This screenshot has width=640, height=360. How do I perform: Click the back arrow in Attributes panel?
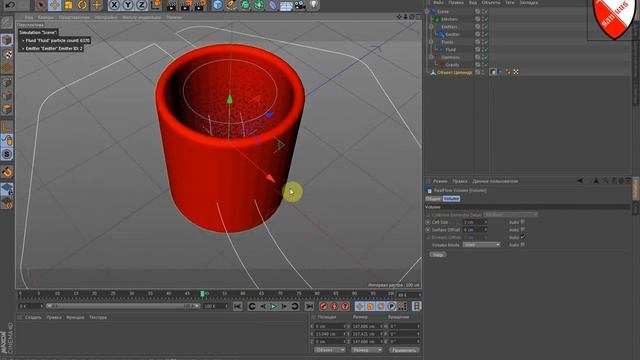pos(580,181)
